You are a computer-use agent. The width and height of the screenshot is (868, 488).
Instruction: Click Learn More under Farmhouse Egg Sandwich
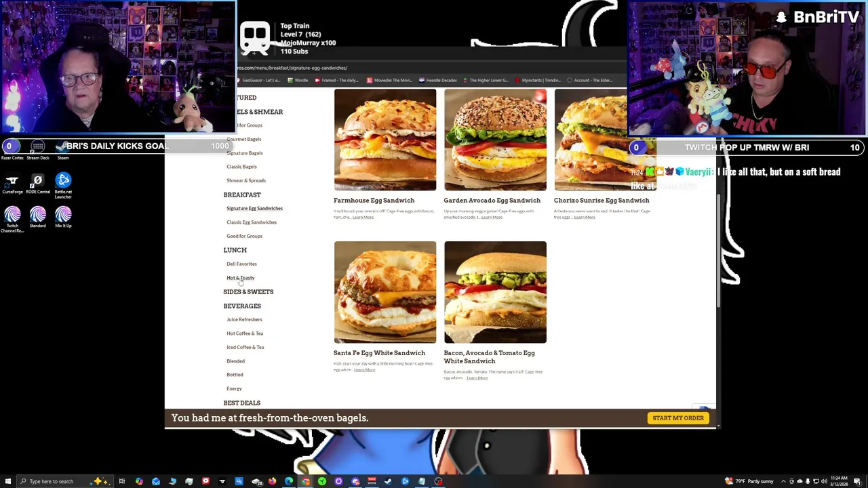[x=363, y=218]
